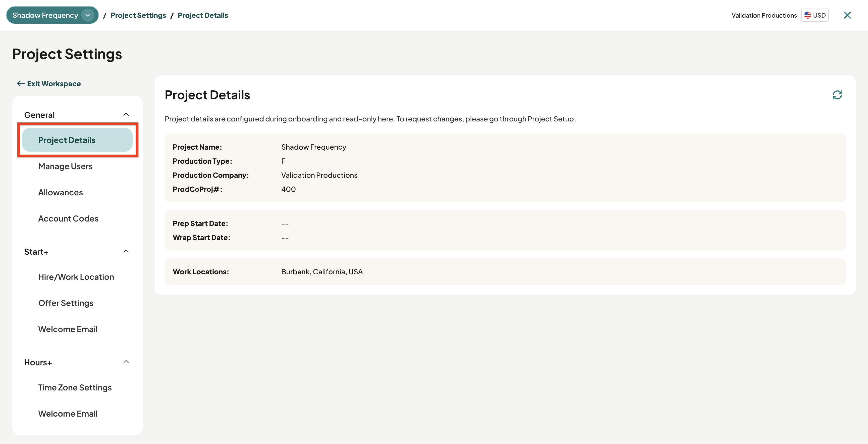Viewport: 868px width, 444px height.
Task: Click the Validation Productions label in header
Action: click(764, 15)
